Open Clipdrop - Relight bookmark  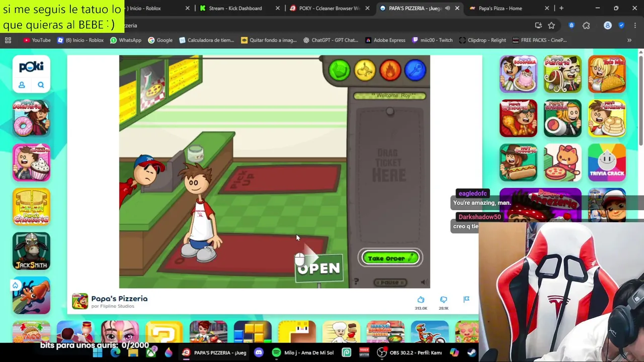tap(483, 40)
